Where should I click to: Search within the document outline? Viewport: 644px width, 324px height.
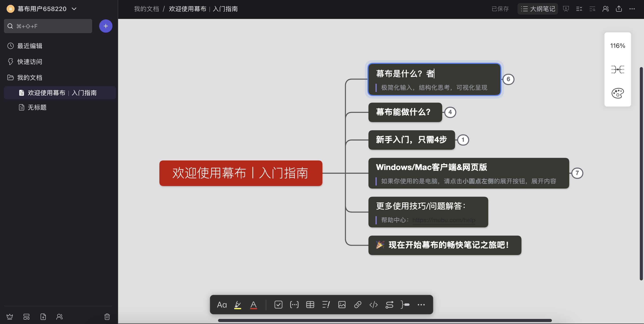pos(592,9)
